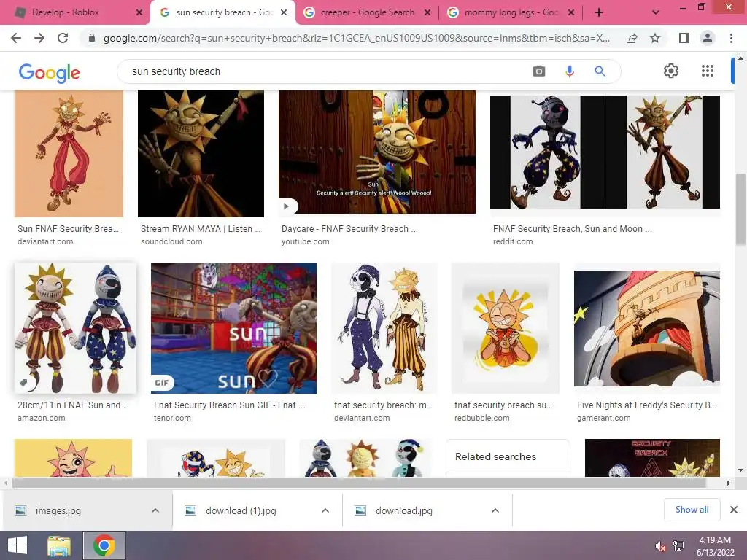Screen dimensions: 747x560
Task: Close the Develop - Roblox tab
Action: [x=139, y=12]
